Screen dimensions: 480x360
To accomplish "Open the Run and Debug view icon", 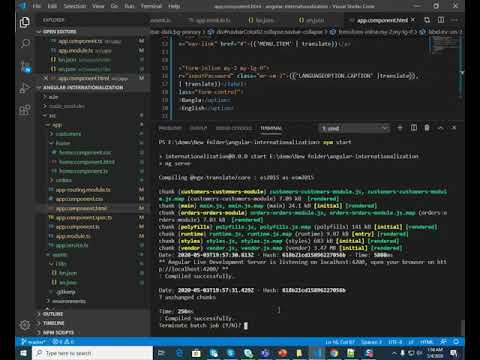I will pyautogui.click(x=25, y=88).
